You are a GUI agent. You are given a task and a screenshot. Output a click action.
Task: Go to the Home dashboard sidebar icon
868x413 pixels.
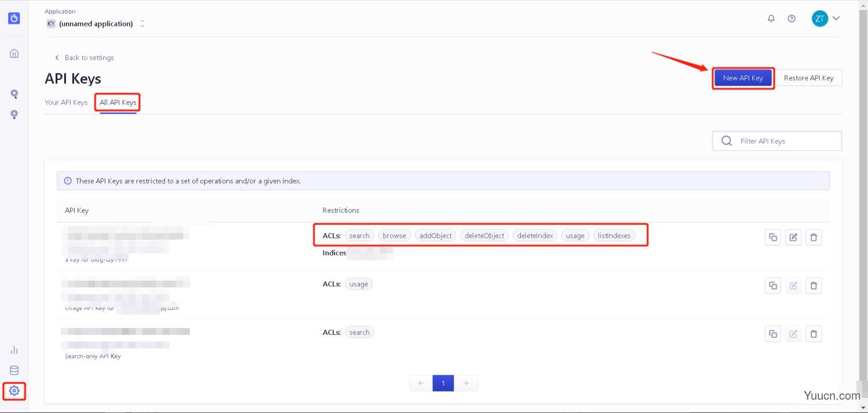[x=14, y=53]
